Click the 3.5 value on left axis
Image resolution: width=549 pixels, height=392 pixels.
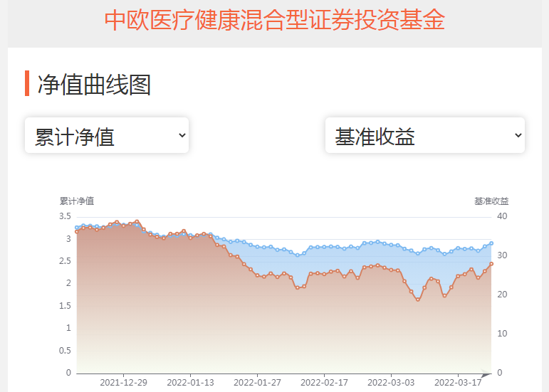[x=65, y=216]
